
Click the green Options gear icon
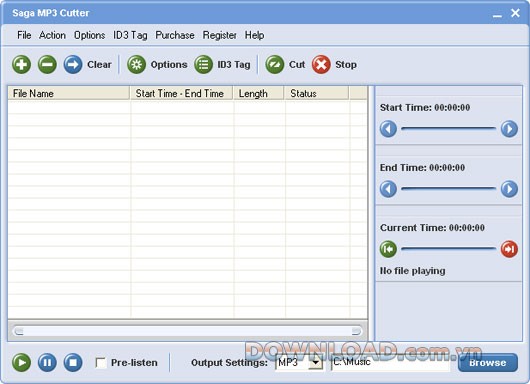coord(137,64)
